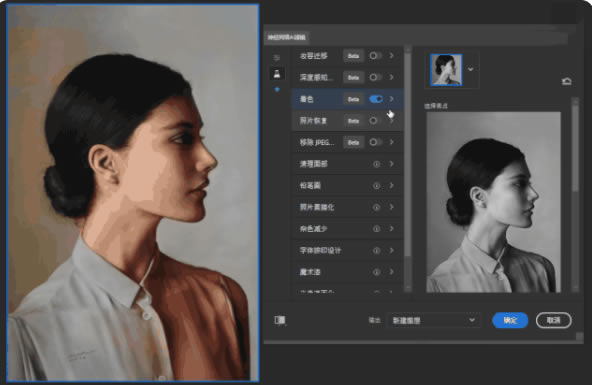Enable the 照片恢复 photo restoration toggle
This screenshot has width=592, height=385.
tap(375, 121)
